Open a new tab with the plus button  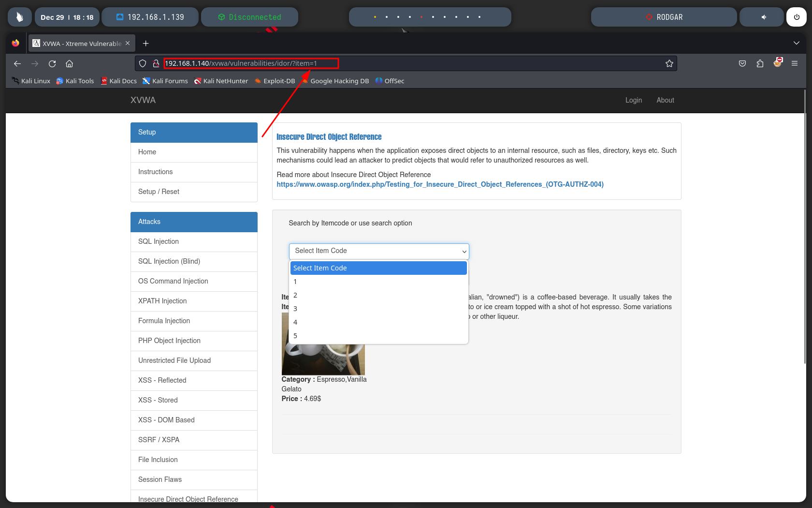click(145, 44)
